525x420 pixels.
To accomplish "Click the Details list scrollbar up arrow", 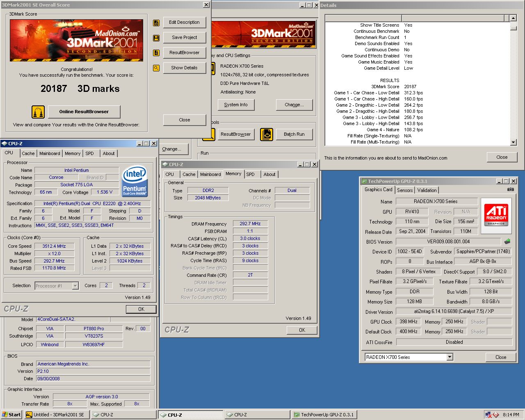I will (513, 18).
